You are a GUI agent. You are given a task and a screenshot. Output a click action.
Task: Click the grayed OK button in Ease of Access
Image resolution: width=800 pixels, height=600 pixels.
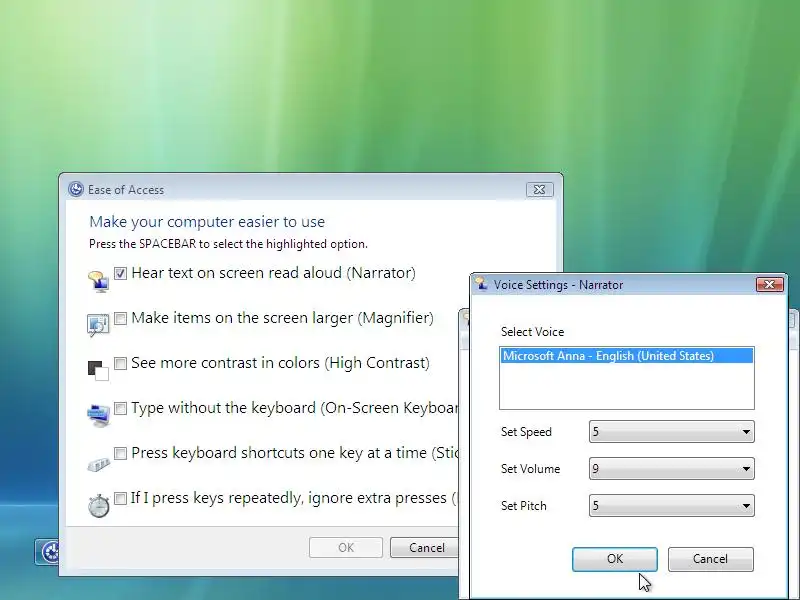tap(346, 547)
